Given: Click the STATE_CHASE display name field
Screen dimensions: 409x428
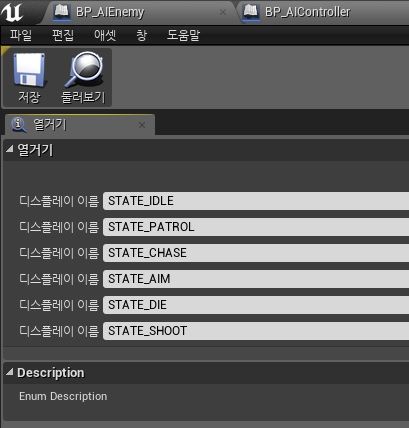Looking at the screenshot, I should coord(256,253).
